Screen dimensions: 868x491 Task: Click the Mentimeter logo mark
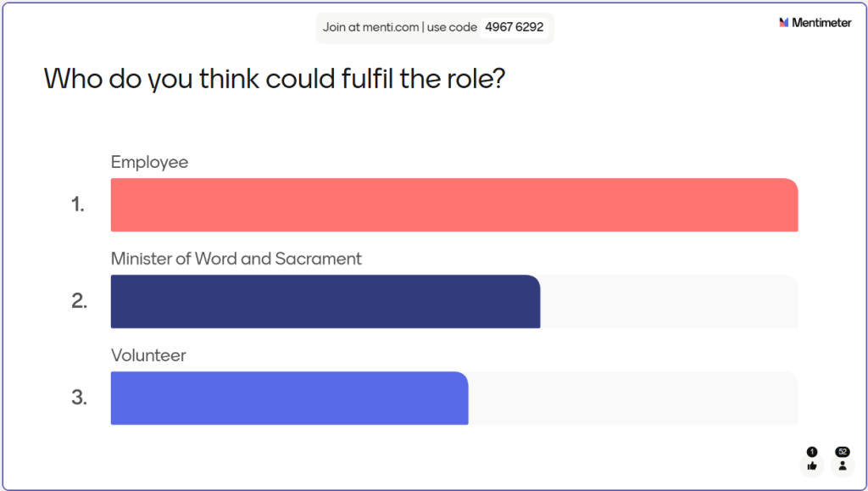coord(784,23)
